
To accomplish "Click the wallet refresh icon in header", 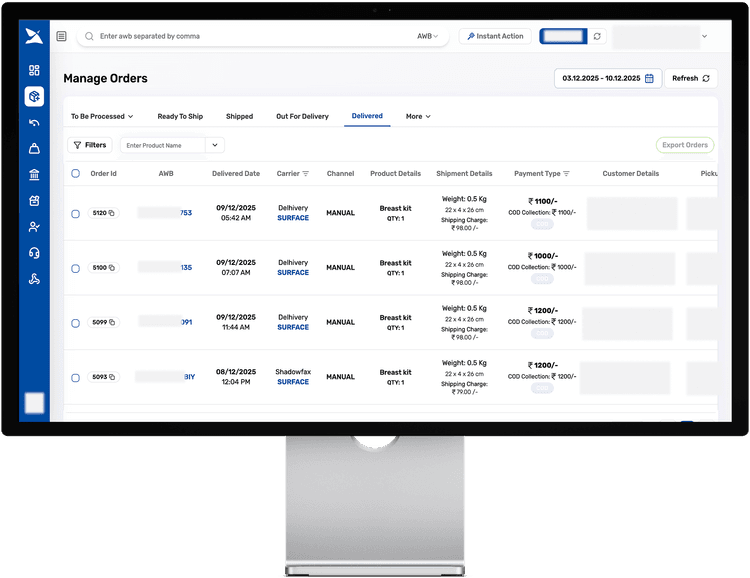I will tap(597, 36).
